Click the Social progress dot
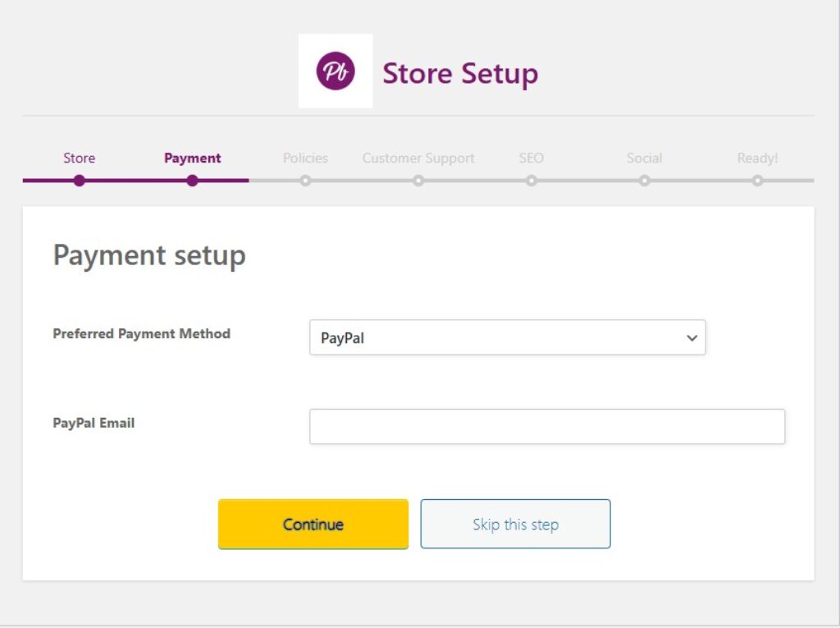Image resolution: width=840 pixels, height=628 pixels. point(644,181)
